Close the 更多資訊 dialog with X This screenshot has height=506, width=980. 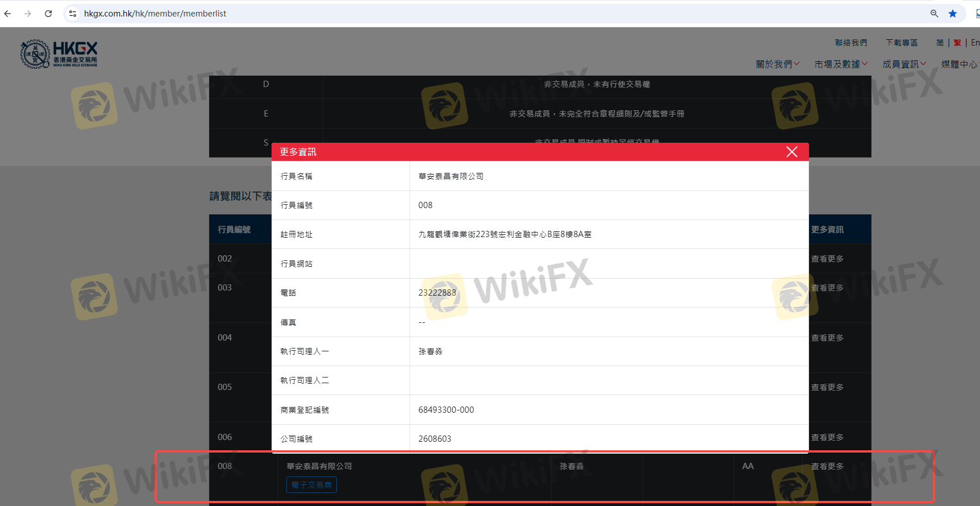click(791, 152)
